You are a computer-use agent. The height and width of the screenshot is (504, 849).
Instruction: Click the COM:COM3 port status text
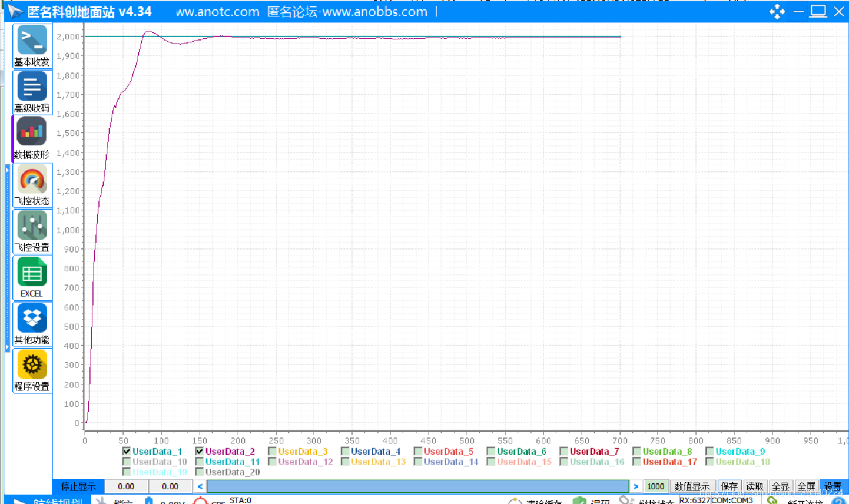733,500
